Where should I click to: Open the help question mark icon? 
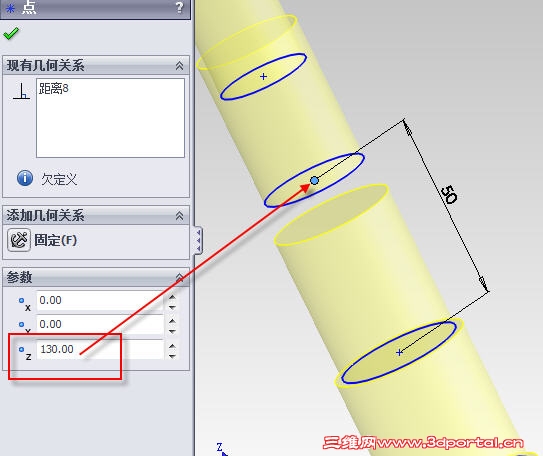point(179,8)
